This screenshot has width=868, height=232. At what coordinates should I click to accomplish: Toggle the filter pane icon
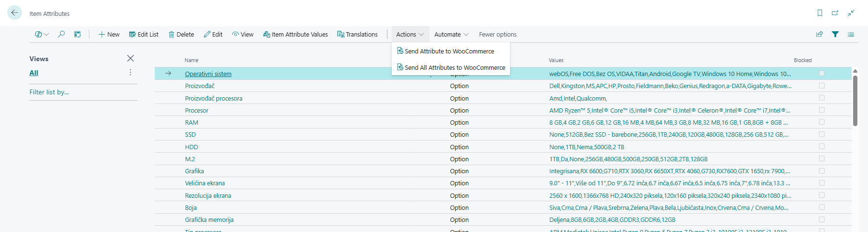pos(835,34)
